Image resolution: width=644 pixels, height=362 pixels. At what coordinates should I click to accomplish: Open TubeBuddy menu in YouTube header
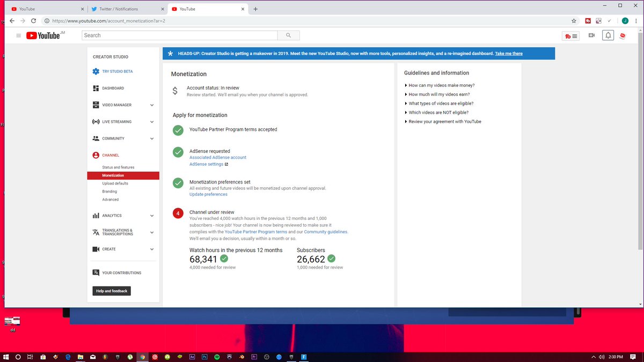click(571, 36)
